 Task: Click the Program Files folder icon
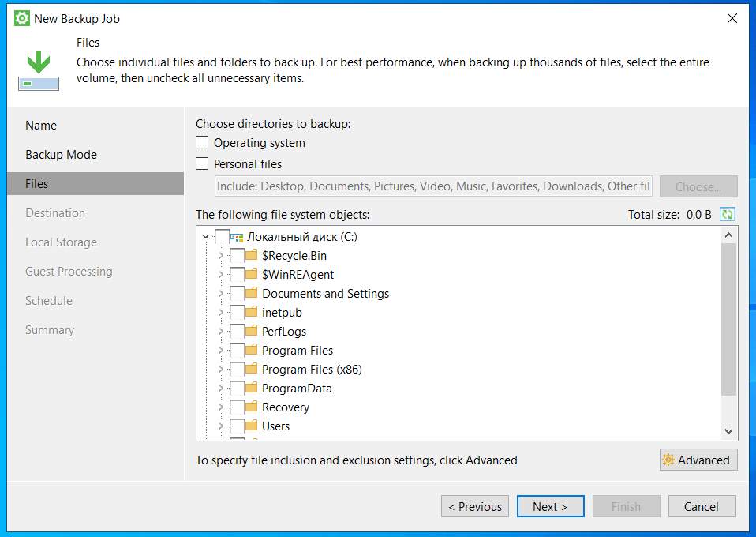[x=251, y=351]
